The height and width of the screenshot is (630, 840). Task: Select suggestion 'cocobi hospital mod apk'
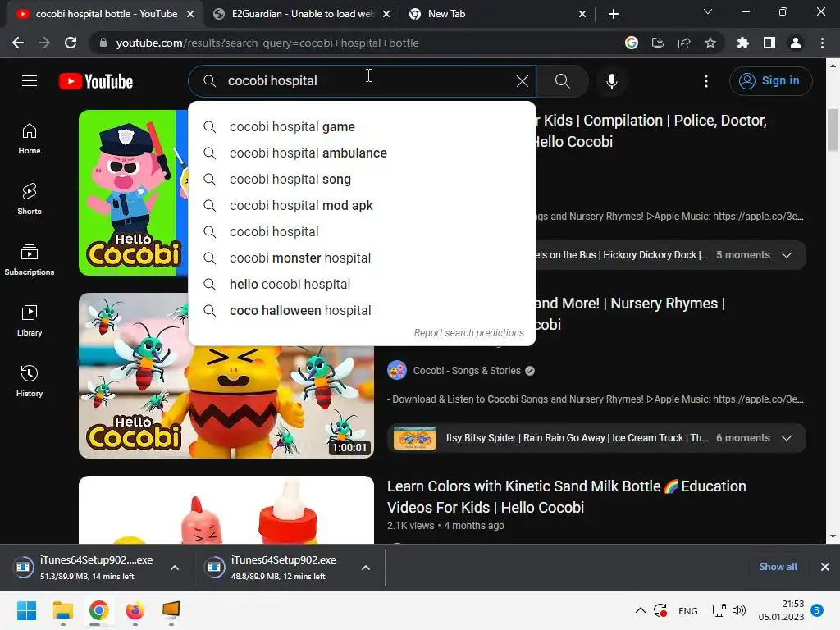[362, 206]
